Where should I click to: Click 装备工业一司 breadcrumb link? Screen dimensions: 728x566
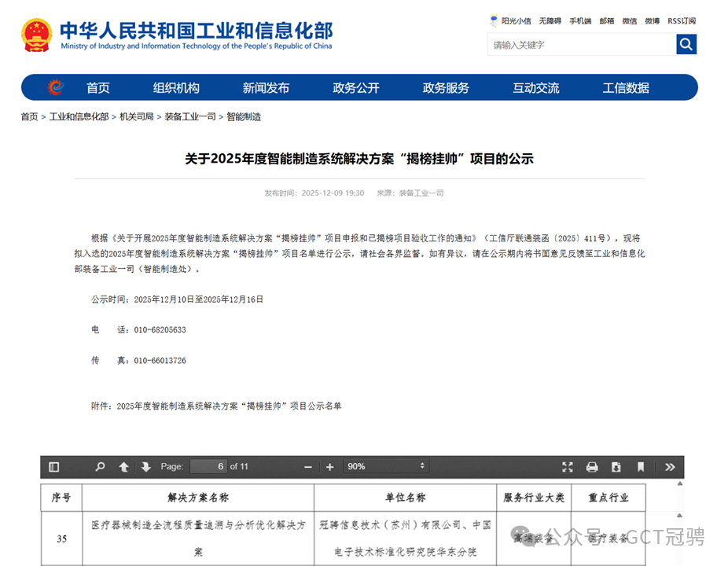pos(190,116)
